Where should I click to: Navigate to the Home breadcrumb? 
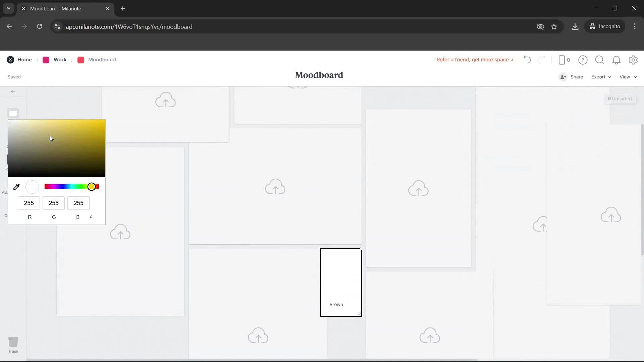click(x=25, y=60)
